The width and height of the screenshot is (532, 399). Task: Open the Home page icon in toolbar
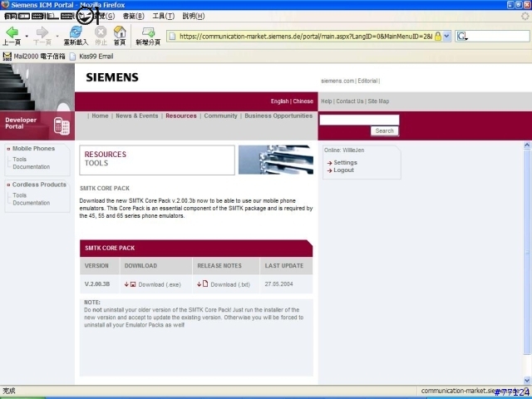pos(120,32)
